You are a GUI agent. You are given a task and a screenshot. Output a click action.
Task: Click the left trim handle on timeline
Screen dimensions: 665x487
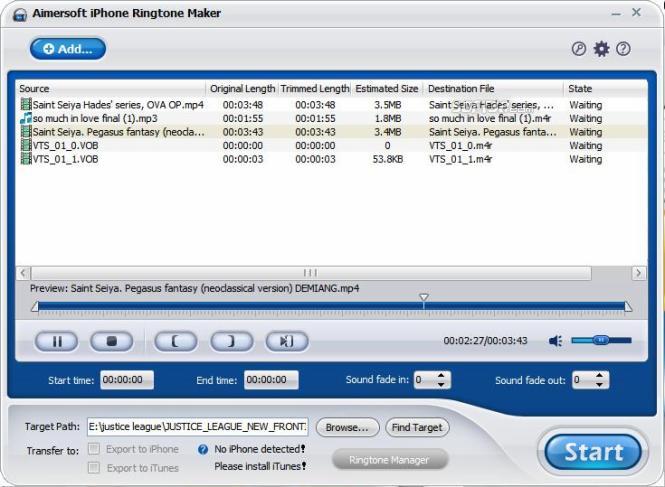[35, 306]
